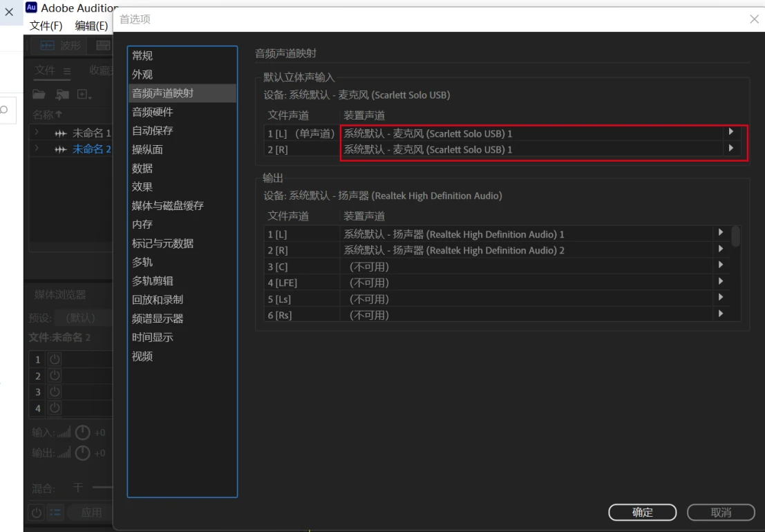Open dropdown arrow for 1 [L] input channel
Viewport: 765px width, 532px height.
731,132
